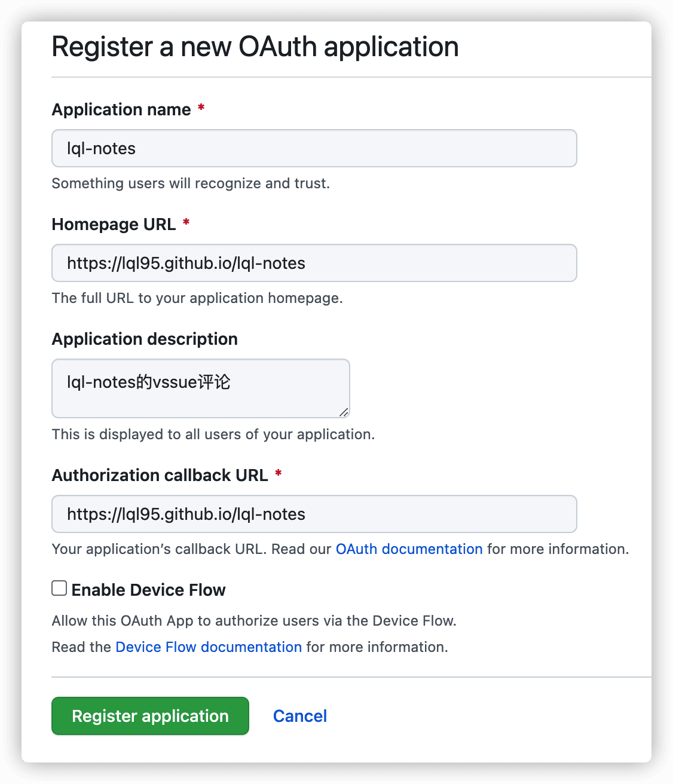Open the Device Flow documentation link
The image size is (673, 784).
point(209,647)
